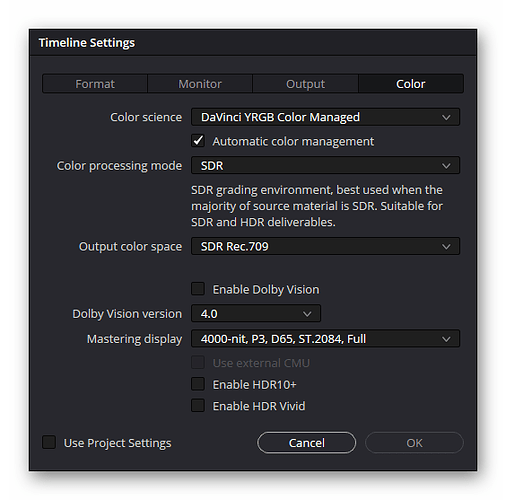Click the 4.0 version chevron arrow

[307, 314]
